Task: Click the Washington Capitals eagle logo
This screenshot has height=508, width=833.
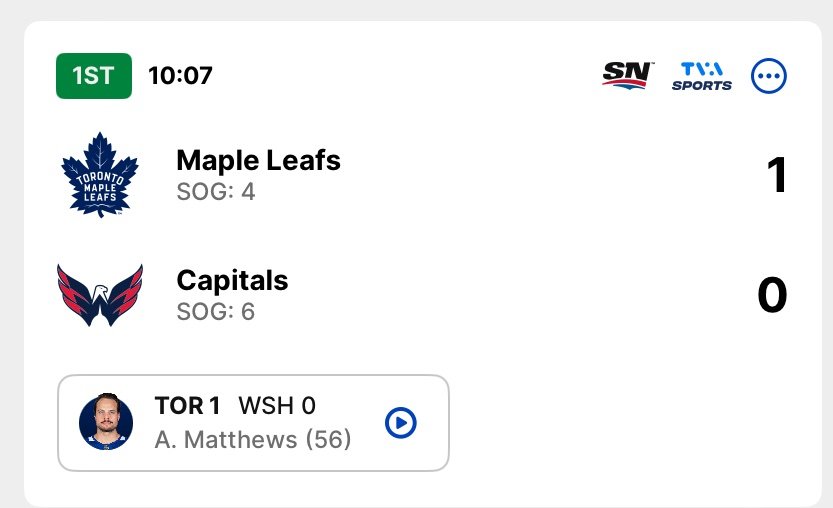Action: (x=99, y=295)
